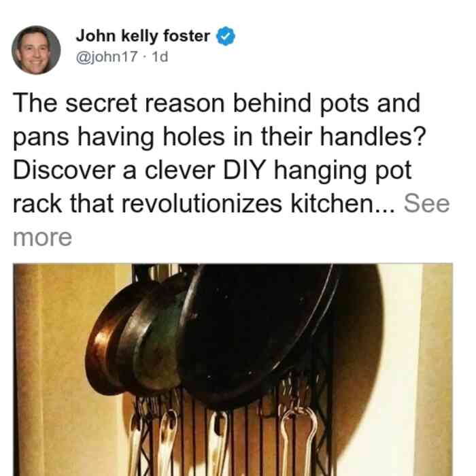Click the copper pan in the photo
476x476 pixels.
pos(102,343)
